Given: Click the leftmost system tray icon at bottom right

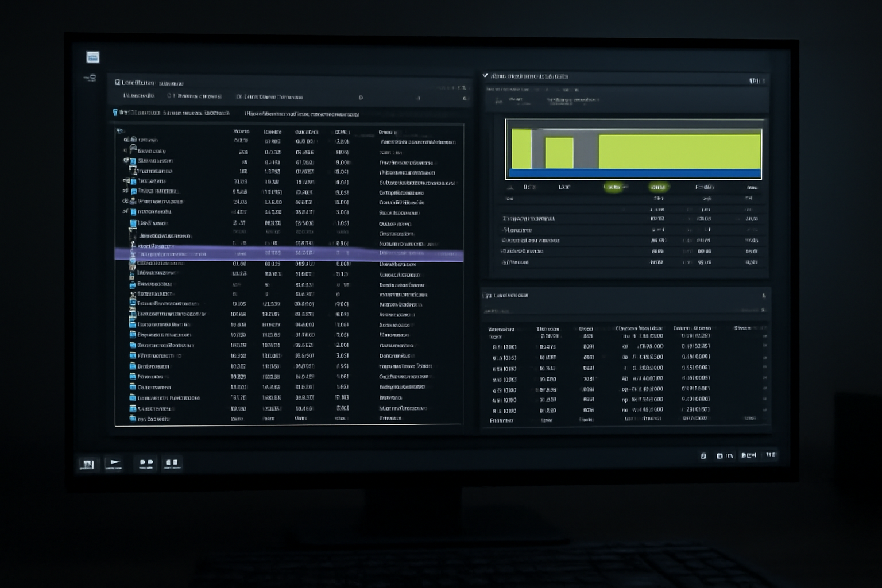Looking at the screenshot, I should tap(703, 456).
